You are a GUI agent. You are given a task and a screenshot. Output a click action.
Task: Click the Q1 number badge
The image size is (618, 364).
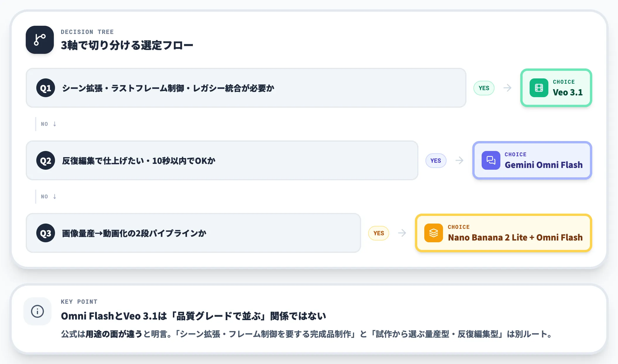coord(46,88)
